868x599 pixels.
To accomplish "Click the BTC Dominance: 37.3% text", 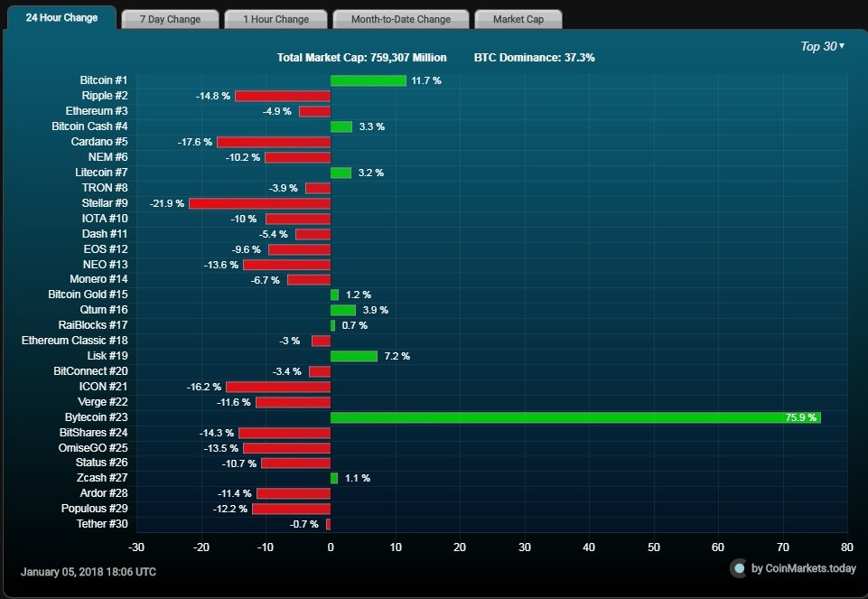I will click(534, 58).
